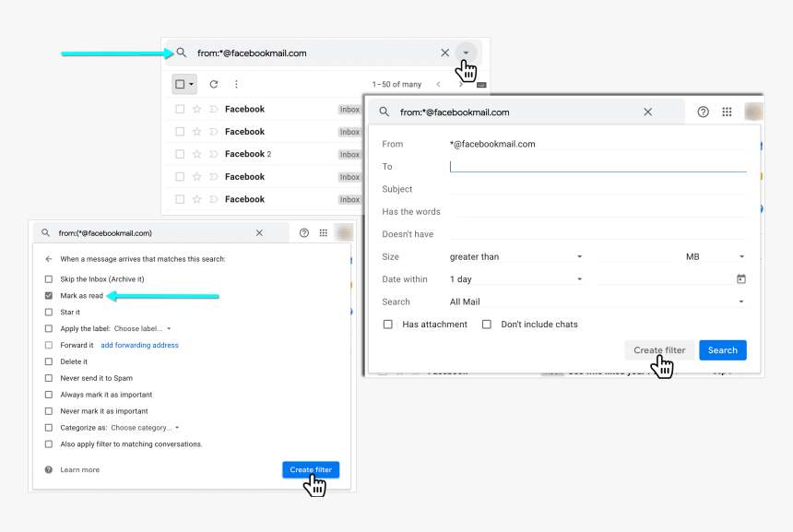793x532 pixels.
Task: Open Help icon in filter criteria window
Action: click(703, 112)
